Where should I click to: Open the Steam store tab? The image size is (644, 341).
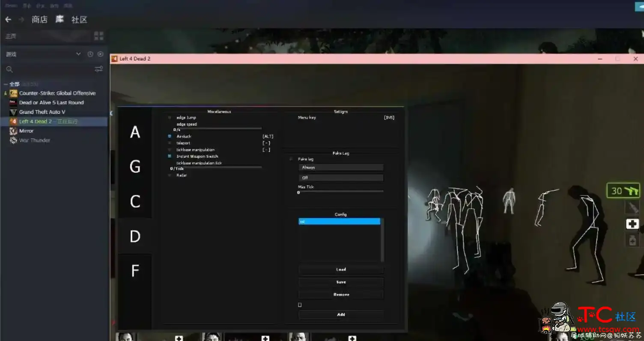coord(39,20)
